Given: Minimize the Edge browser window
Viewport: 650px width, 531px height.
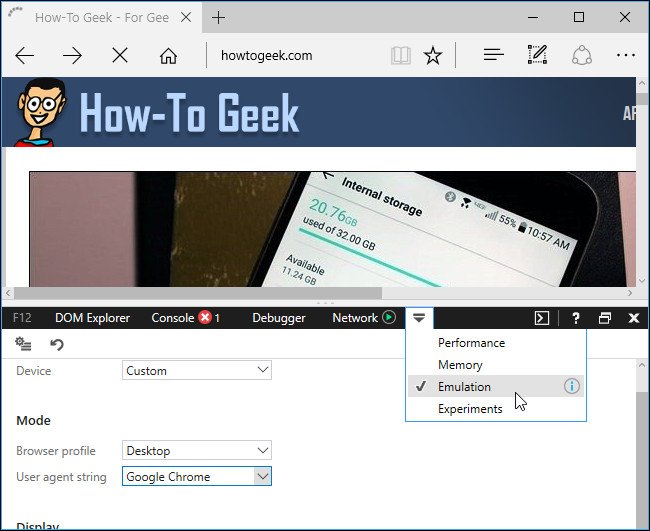Looking at the screenshot, I should pyautogui.click(x=533, y=17).
